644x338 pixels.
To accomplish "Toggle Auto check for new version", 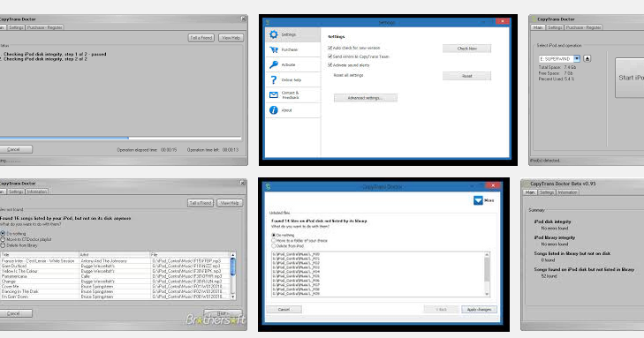I will 330,48.
